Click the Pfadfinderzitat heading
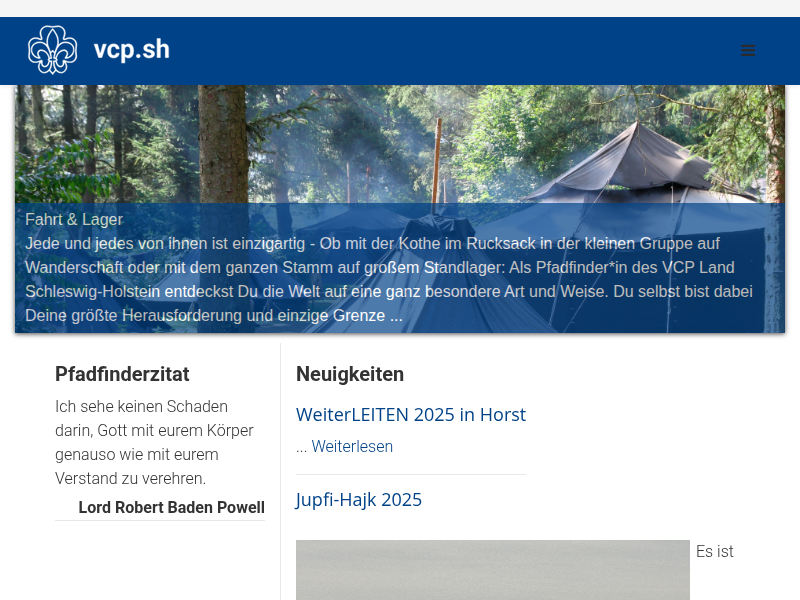 [122, 374]
